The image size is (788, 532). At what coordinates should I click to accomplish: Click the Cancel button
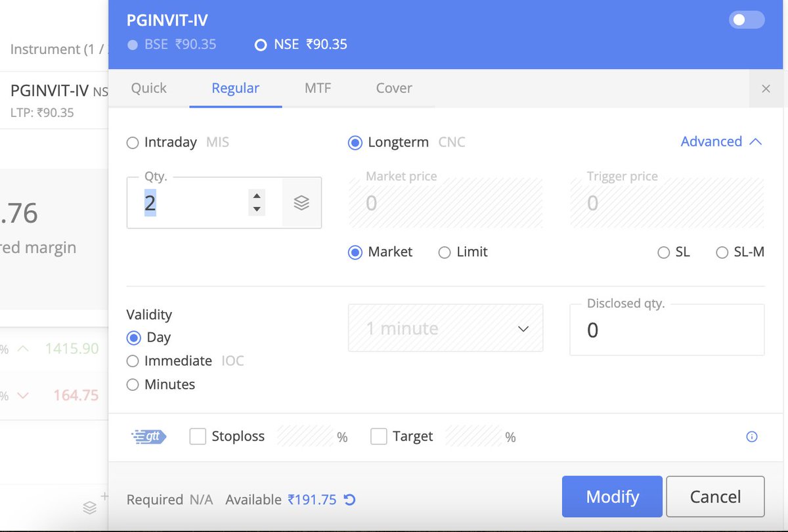715,497
